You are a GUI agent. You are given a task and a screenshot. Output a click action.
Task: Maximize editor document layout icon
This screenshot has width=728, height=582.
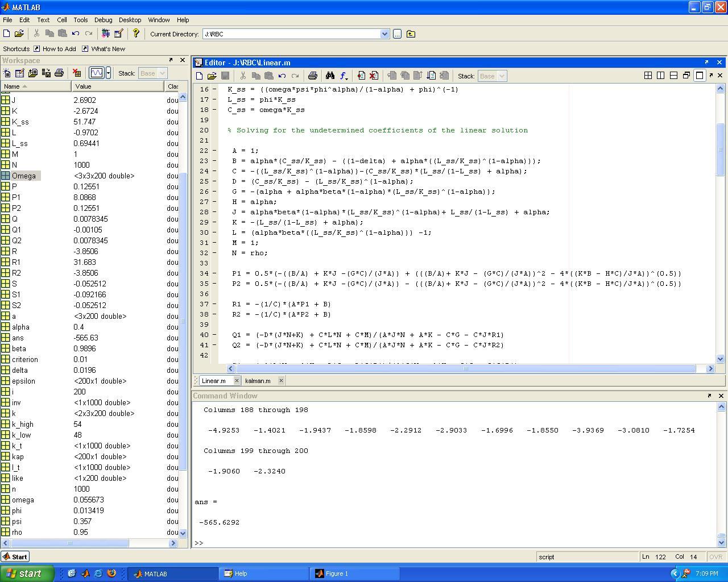700,75
